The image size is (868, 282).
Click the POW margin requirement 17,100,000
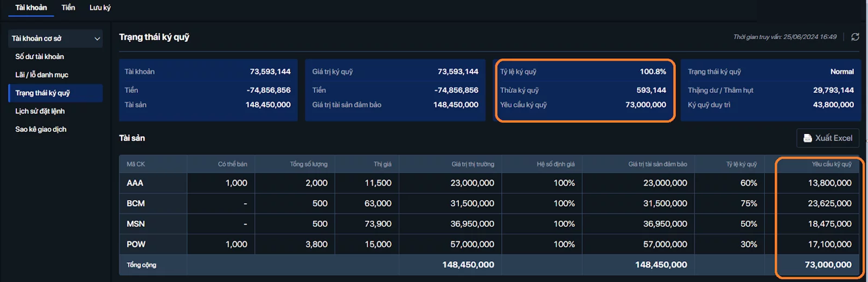[830, 244]
